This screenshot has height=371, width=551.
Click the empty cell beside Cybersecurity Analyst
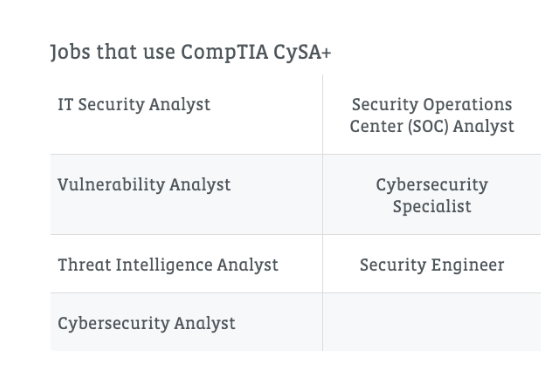point(432,322)
